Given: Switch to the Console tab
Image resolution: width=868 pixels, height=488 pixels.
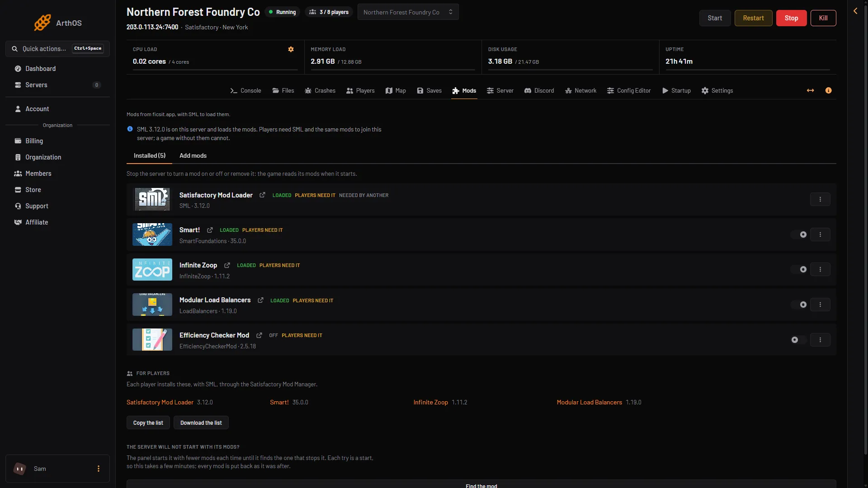Looking at the screenshot, I should coord(245,90).
